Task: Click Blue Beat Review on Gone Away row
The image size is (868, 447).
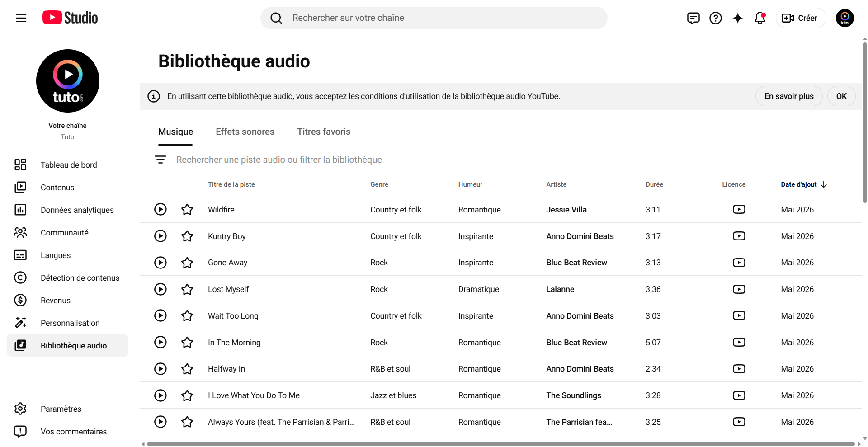Action: pyautogui.click(x=576, y=263)
